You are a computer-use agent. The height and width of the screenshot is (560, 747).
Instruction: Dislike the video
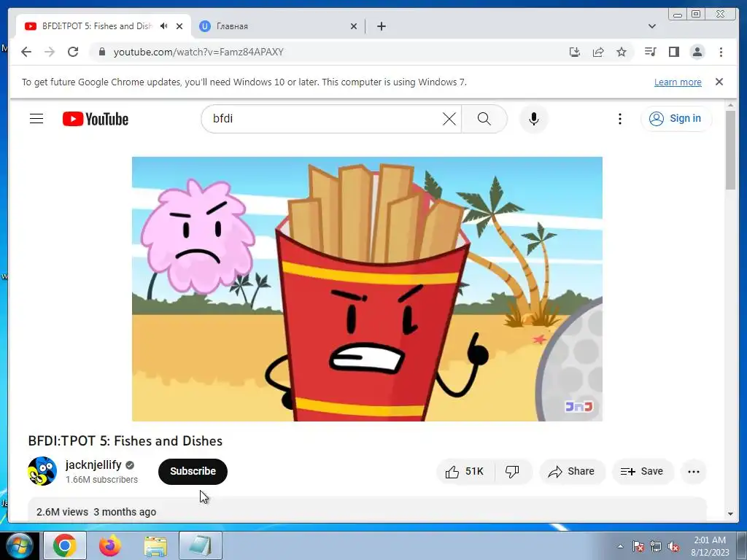point(513,472)
